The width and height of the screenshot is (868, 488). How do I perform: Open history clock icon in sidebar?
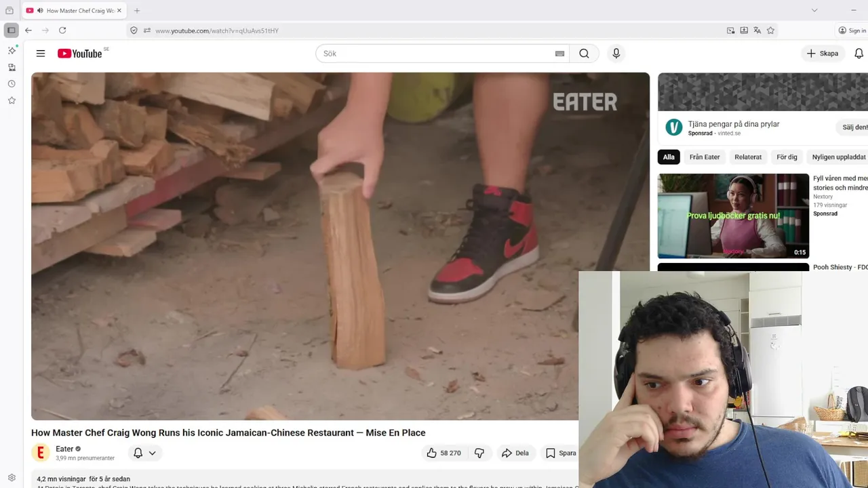pyautogui.click(x=12, y=84)
